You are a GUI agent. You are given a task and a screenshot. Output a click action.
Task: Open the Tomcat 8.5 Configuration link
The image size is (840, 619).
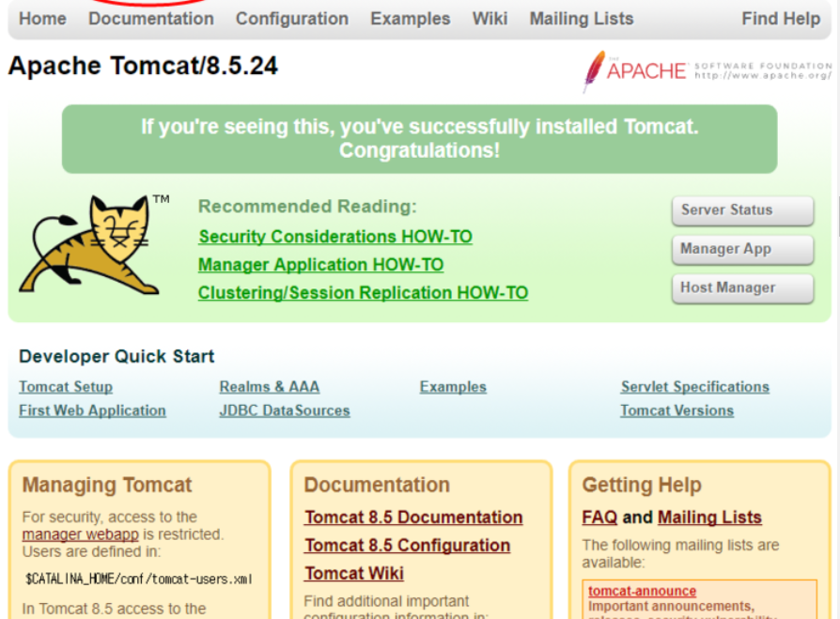point(407,545)
